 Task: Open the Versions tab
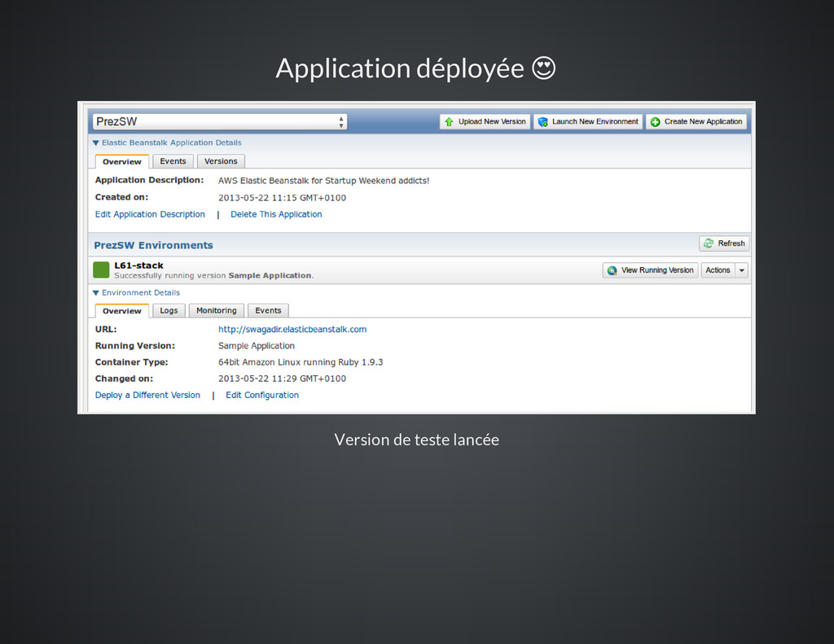pos(221,161)
